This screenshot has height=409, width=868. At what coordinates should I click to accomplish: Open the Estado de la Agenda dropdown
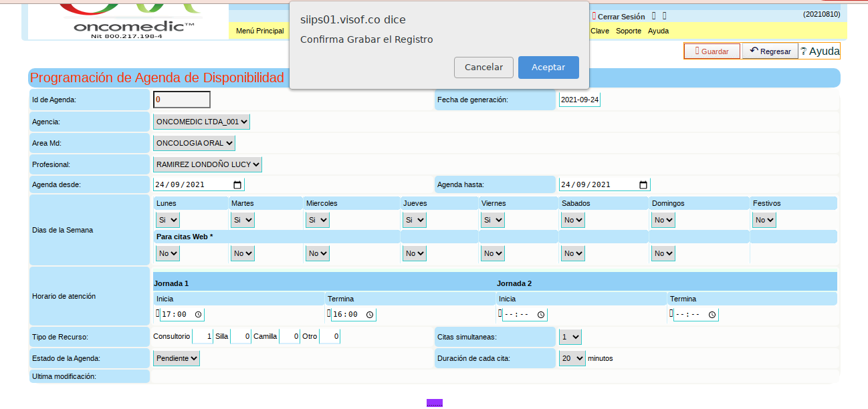click(177, 358)
